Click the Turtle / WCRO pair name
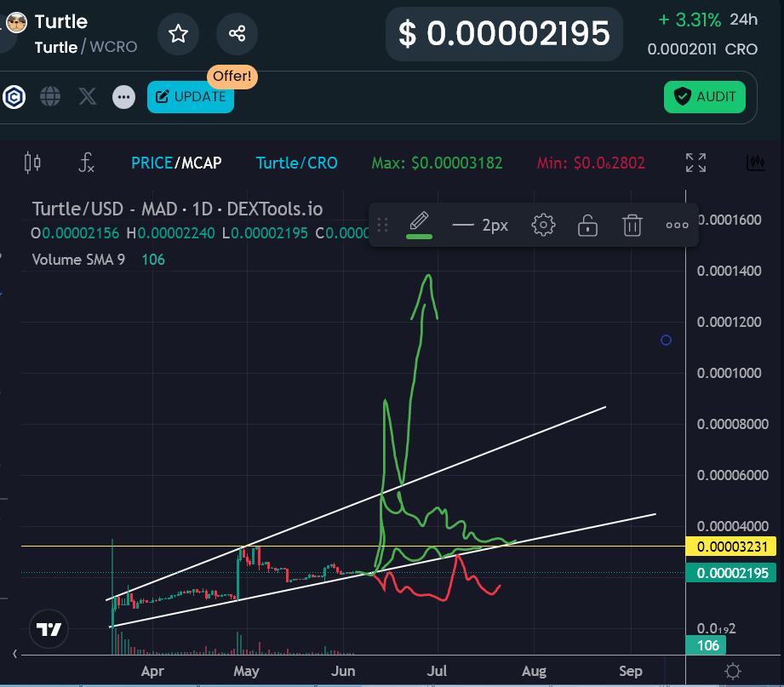784x687 pixels. pos(85,47)
